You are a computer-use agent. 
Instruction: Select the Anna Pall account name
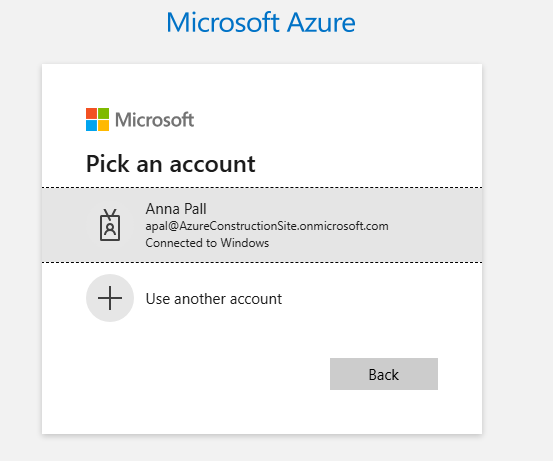click(x=176, y=209)
